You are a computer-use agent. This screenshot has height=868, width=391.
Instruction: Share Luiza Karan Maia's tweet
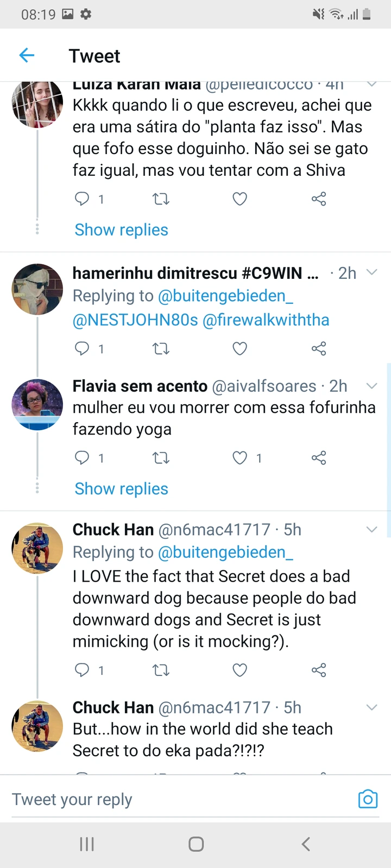click(319, 199)
